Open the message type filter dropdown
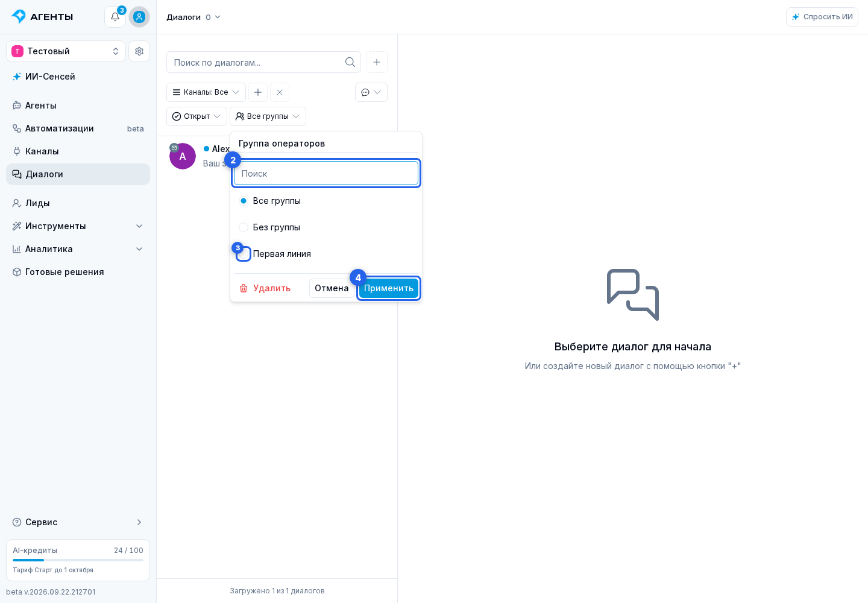 371,92
